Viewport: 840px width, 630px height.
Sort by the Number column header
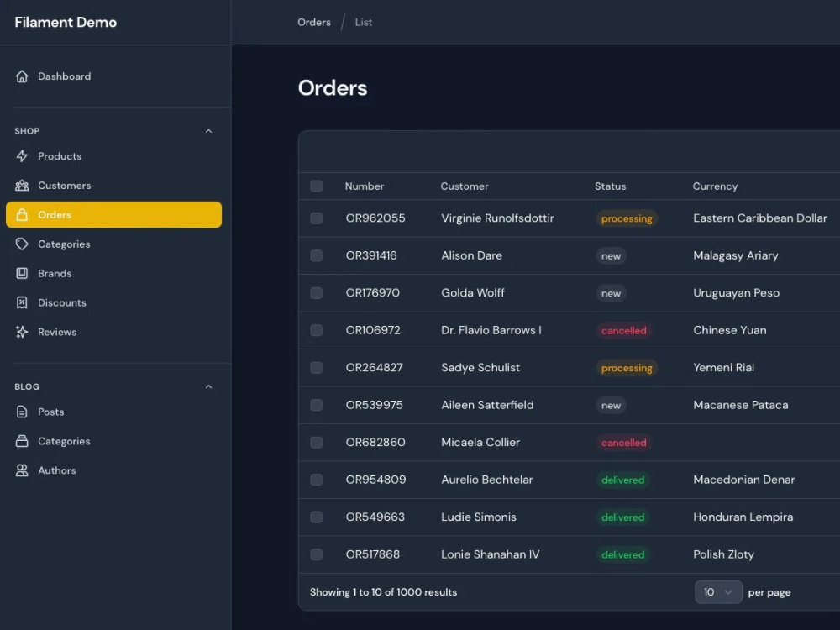point(365,186)
